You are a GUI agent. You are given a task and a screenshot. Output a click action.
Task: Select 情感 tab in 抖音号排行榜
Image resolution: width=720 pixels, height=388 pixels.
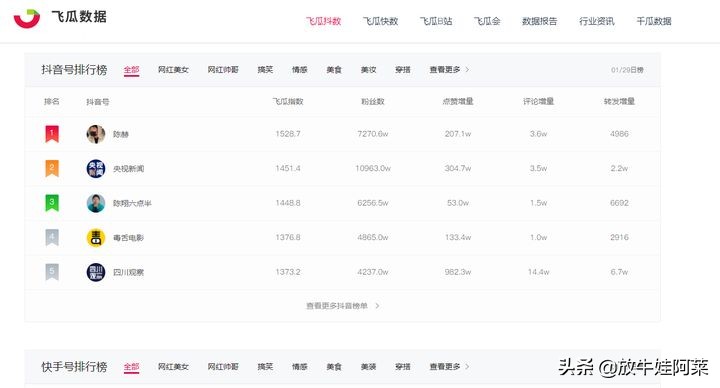click(x=300, y=70)
